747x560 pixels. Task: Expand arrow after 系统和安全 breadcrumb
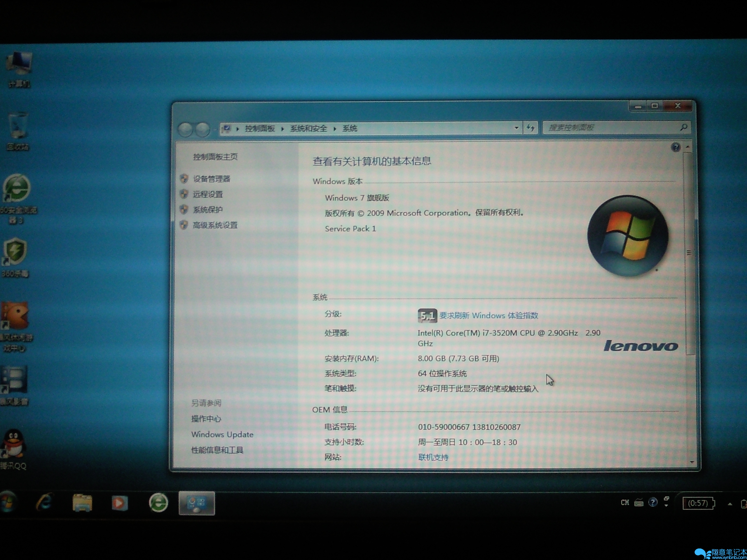pos(335,129)
